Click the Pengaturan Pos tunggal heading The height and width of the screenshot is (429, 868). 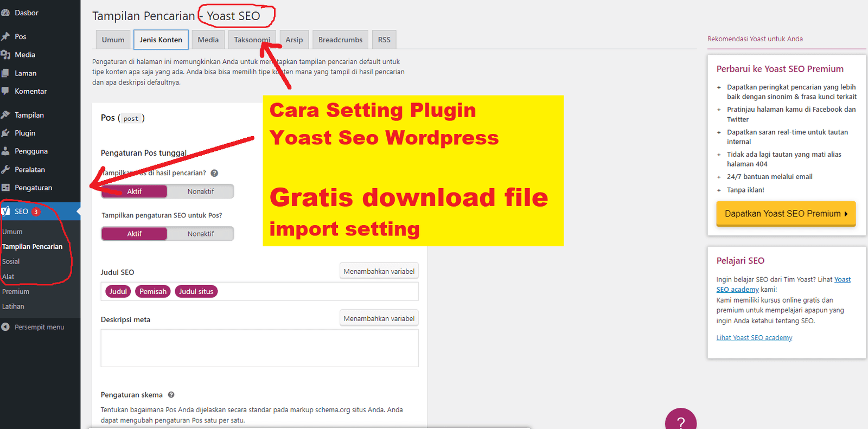144,153
